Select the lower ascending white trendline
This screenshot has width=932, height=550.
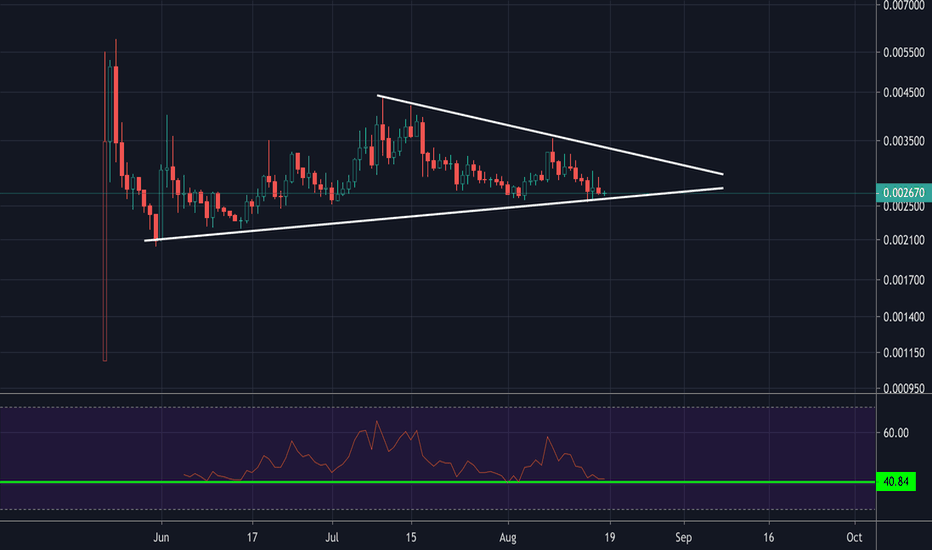pyautogui.click(x=434, y=215)
